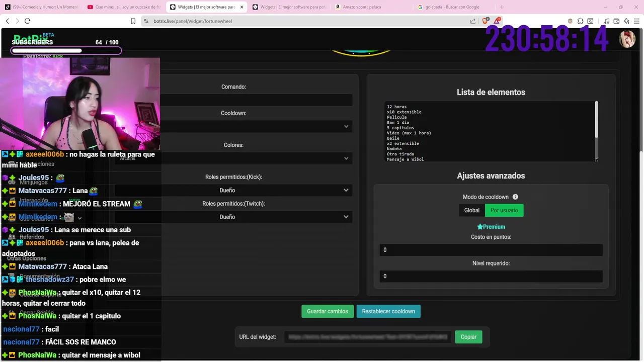Click the Lista de elementos scrollbar
644x362 pixels.
596,120
